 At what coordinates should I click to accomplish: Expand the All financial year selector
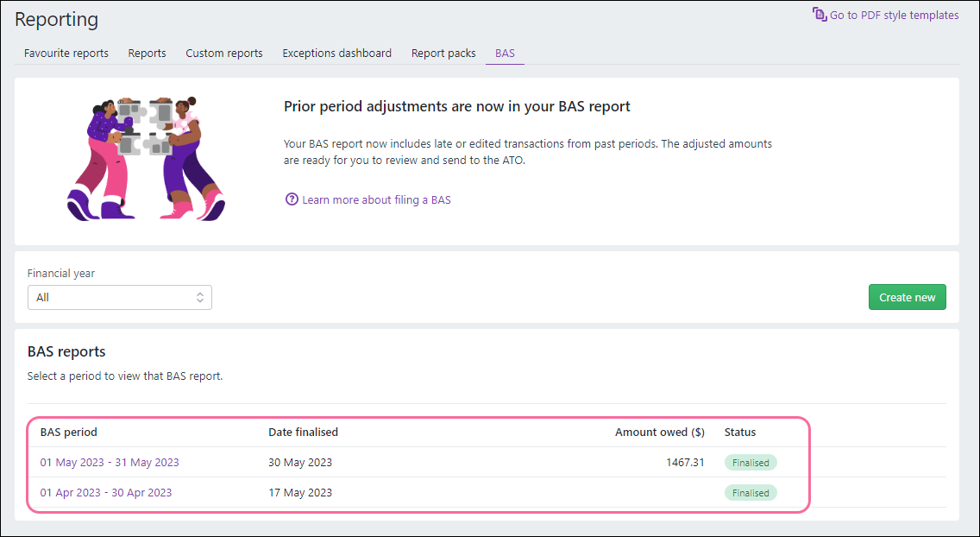coord(119,297)
